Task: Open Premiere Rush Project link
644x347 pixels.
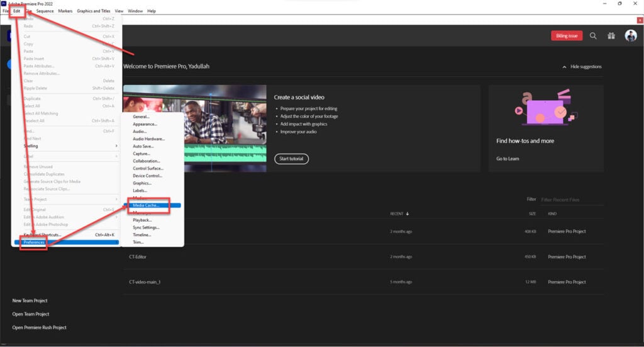Action: coord(39,327)
